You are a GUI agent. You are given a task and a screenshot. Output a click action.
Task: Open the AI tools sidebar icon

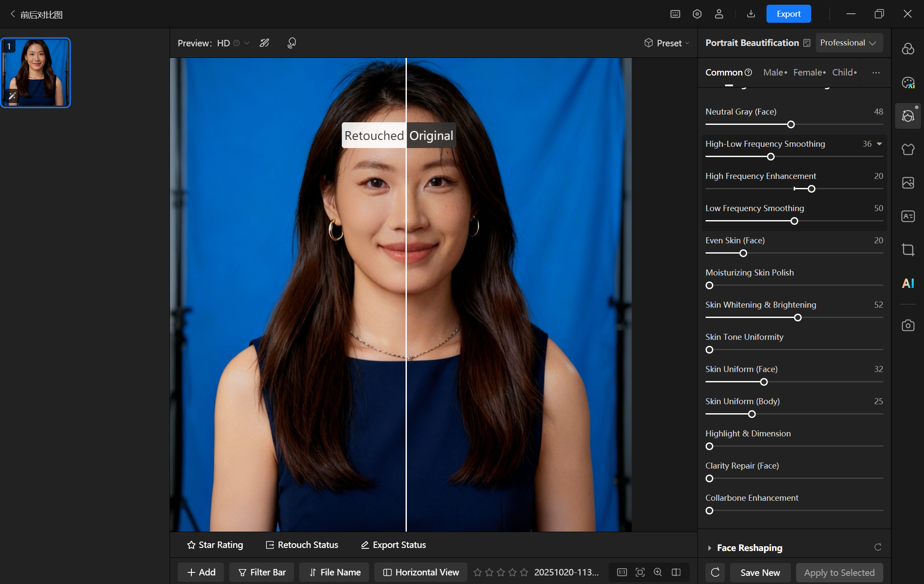908,283
